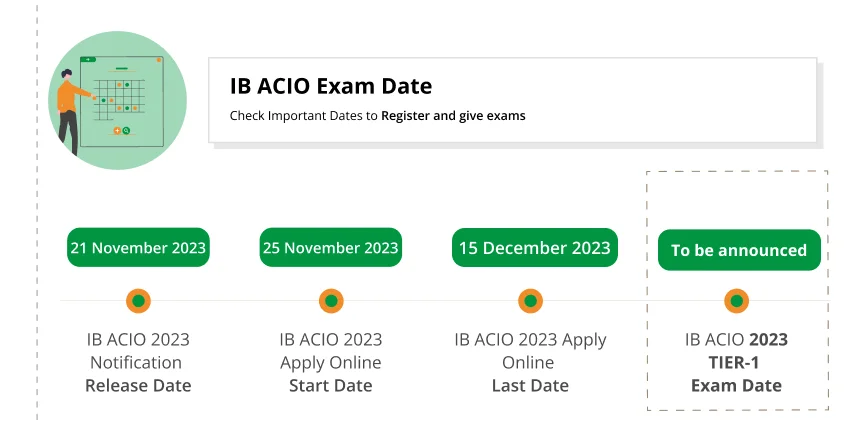847x424 pixels.
Task: Select the timeline marker under 21 November 2023
Action: [x=138, y=300]
